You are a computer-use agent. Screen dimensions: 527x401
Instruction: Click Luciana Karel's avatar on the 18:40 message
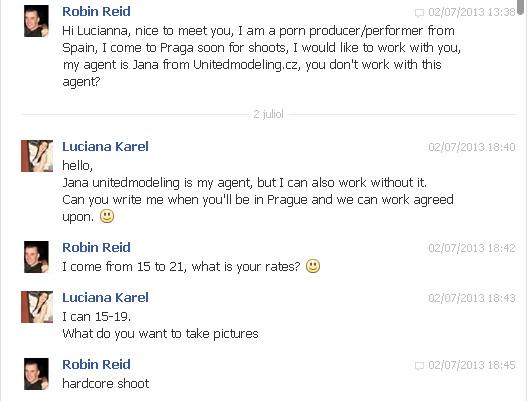37,156
